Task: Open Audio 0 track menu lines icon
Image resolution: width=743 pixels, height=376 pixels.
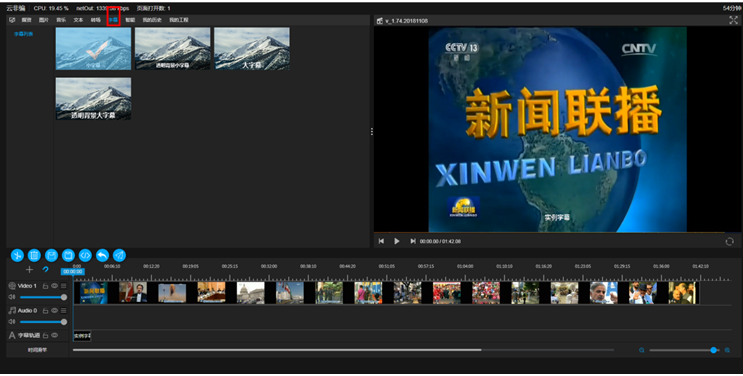Action: 63,311
